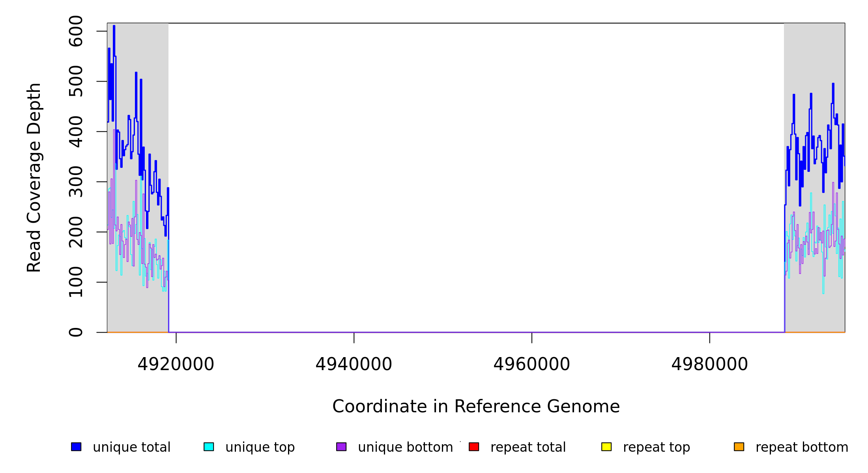Click the "Coordinate in Reference Genome" axis title

(476, 406)
